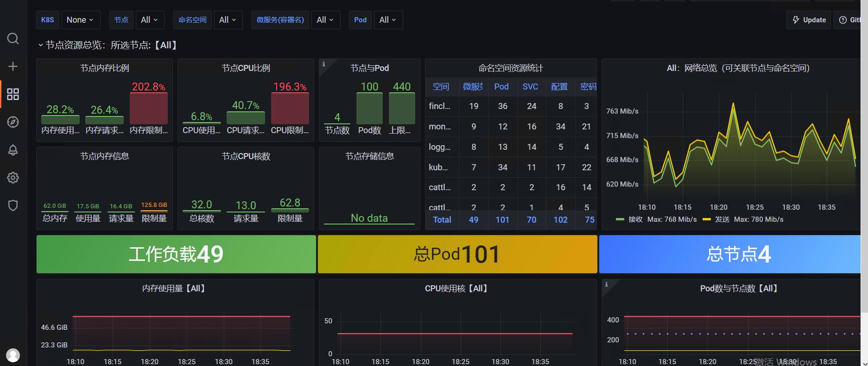This screenshot has height=366, width=868.
Task: Open the Explore compass icon
Action: (13, 122)
